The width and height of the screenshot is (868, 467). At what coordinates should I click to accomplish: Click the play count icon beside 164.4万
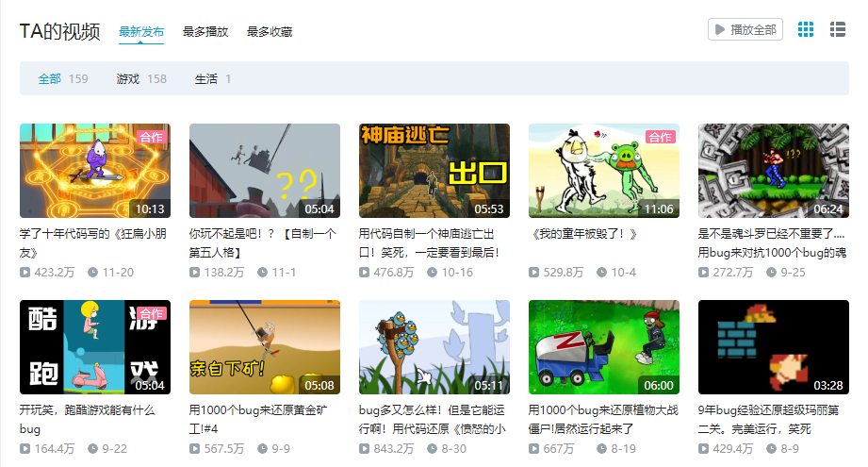[x=25, y=449]
